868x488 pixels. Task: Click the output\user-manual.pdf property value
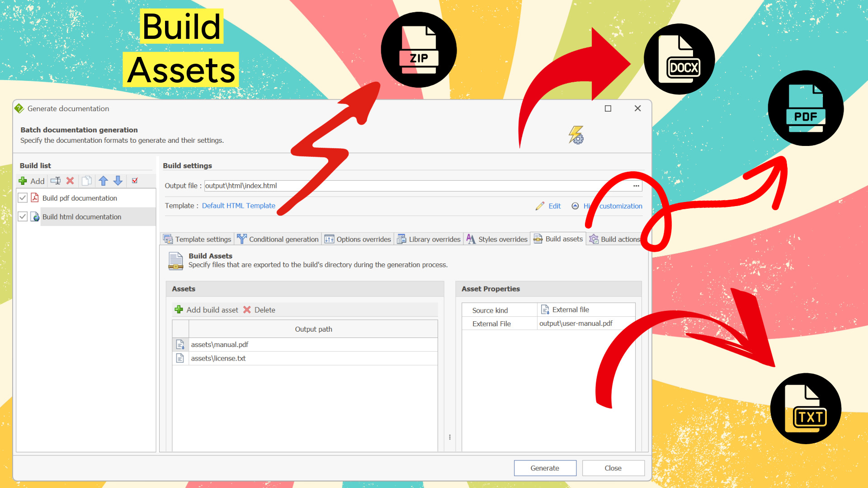(586, 324)
